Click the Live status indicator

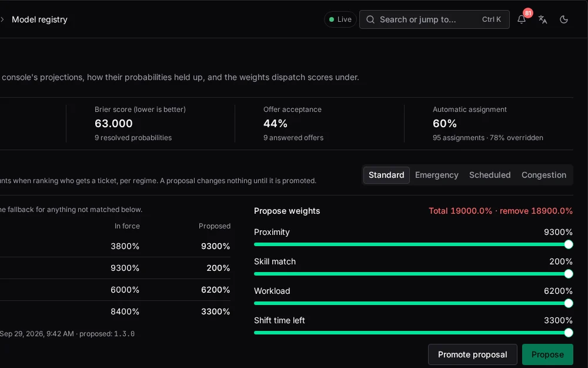[x=340, y=19]
